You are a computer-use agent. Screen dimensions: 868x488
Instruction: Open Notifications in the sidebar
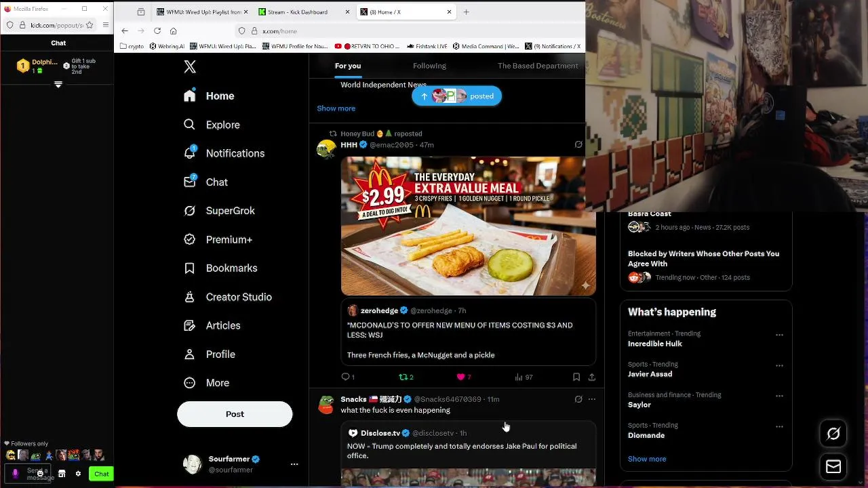[x=225, y=153]
